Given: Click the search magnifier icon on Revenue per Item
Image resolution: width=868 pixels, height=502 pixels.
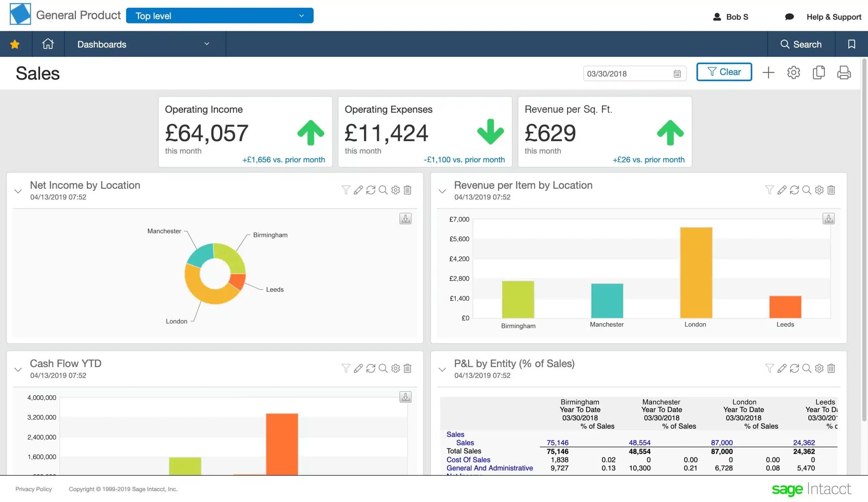Looking at the screenshot, I should click(807, 190).
